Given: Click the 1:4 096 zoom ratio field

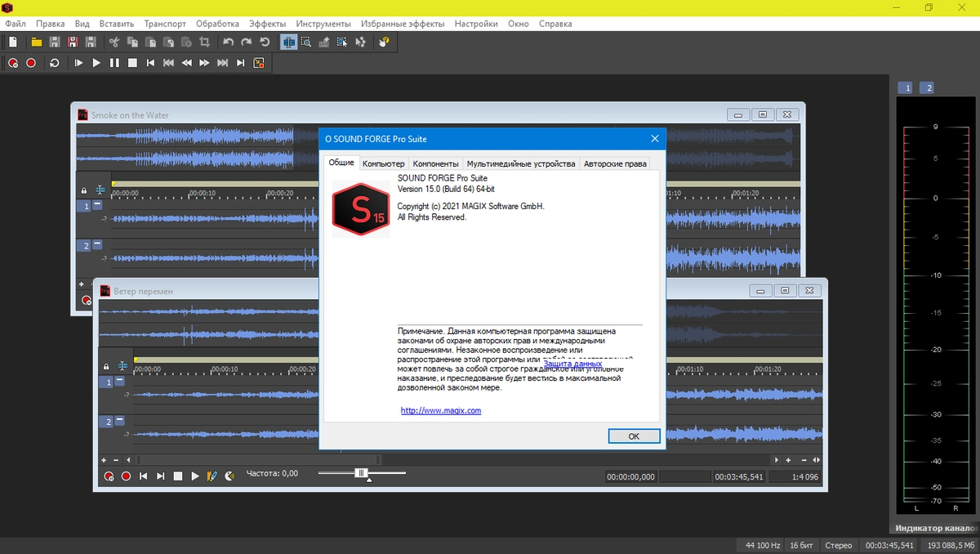Looking at the screenshot, I should pyautogui.click(x=795, y=476).
